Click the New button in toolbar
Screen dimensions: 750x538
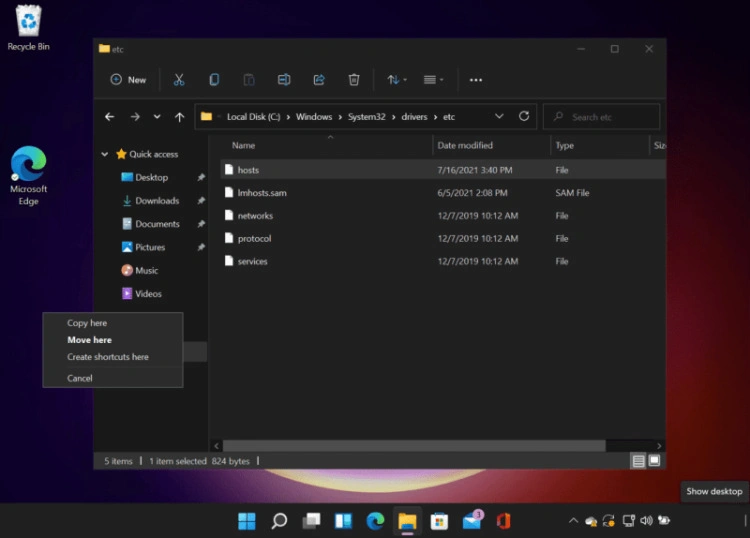(128, 80)
